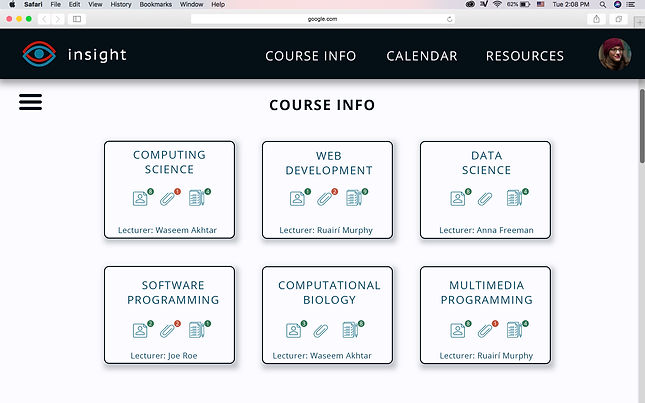Click the insight brand name text

[x=97, y=54]
